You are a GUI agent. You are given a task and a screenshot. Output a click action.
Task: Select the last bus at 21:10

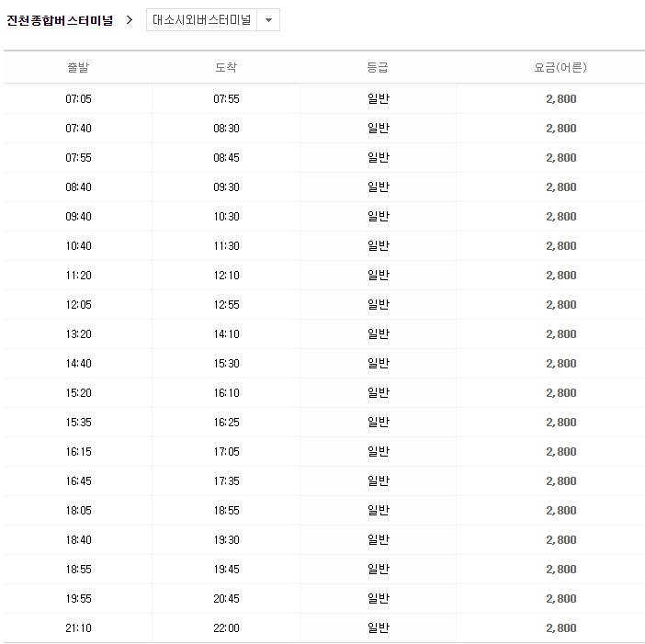pyautogui.click(x=78, y=628)
